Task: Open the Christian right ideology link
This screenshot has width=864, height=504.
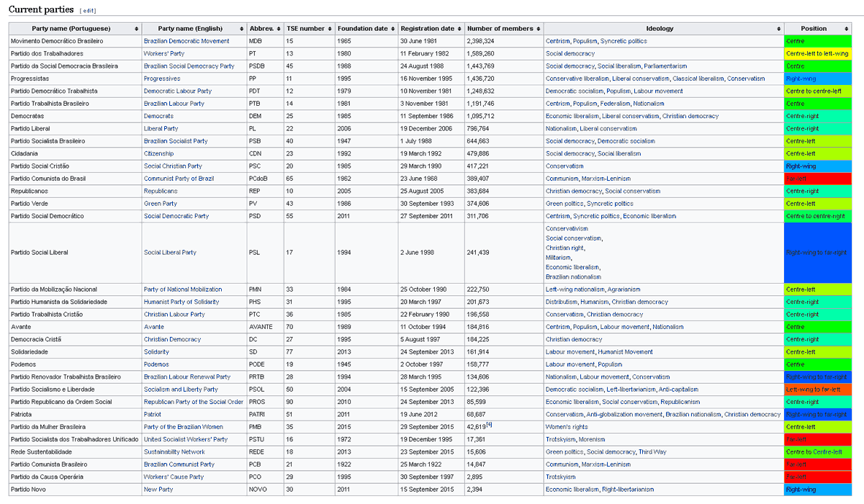Action: [x=565, y=248]
